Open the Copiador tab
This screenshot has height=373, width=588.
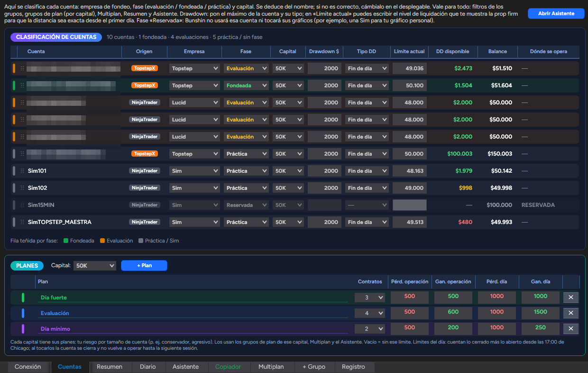coord(228,367)
